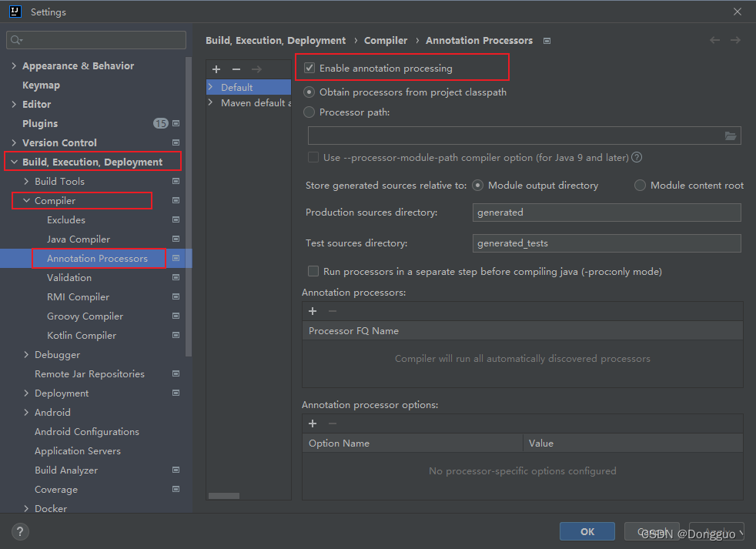Select Module output directory radio button
The width and height of the screenshot is (756, 549).
478,186
